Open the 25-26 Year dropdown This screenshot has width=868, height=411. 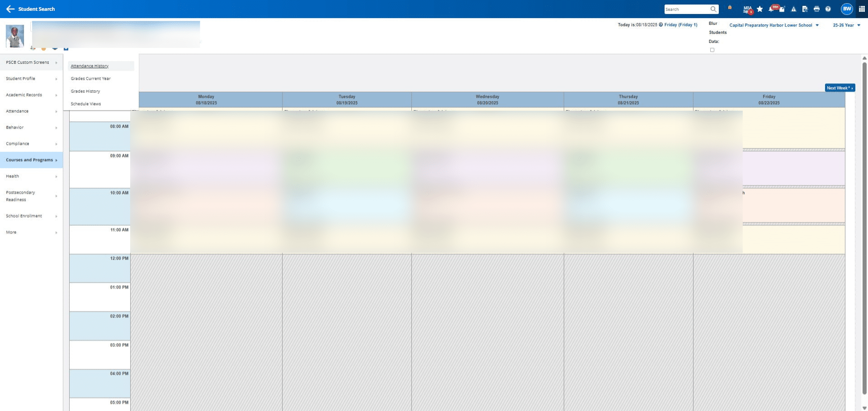[847, 25]
